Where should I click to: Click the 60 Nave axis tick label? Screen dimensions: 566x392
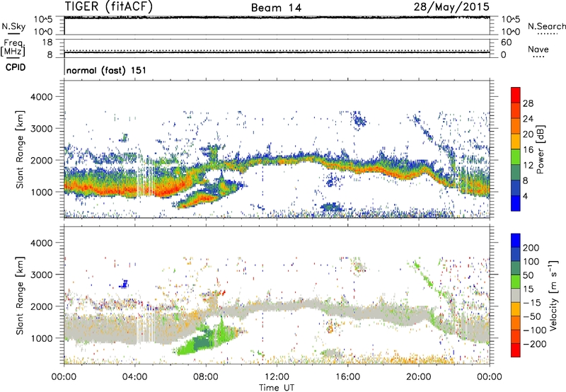[x=506, y=42]
